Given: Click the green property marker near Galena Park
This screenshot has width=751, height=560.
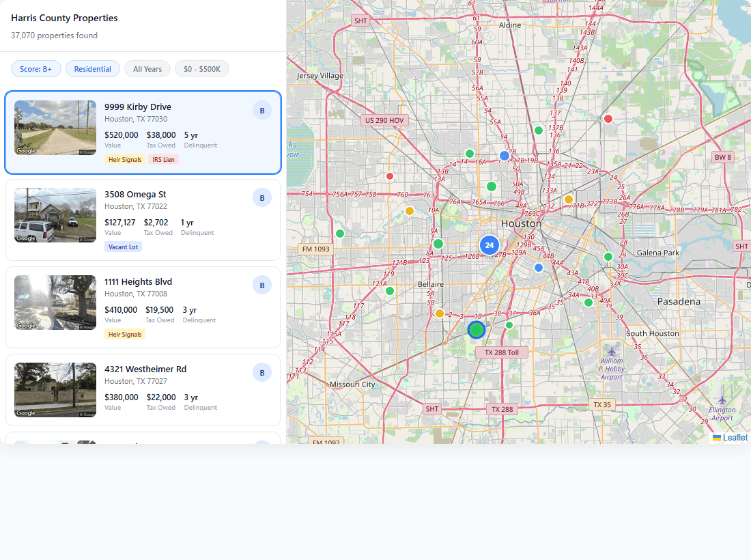Looking at the screenshot, I should (x=608, y=257).
